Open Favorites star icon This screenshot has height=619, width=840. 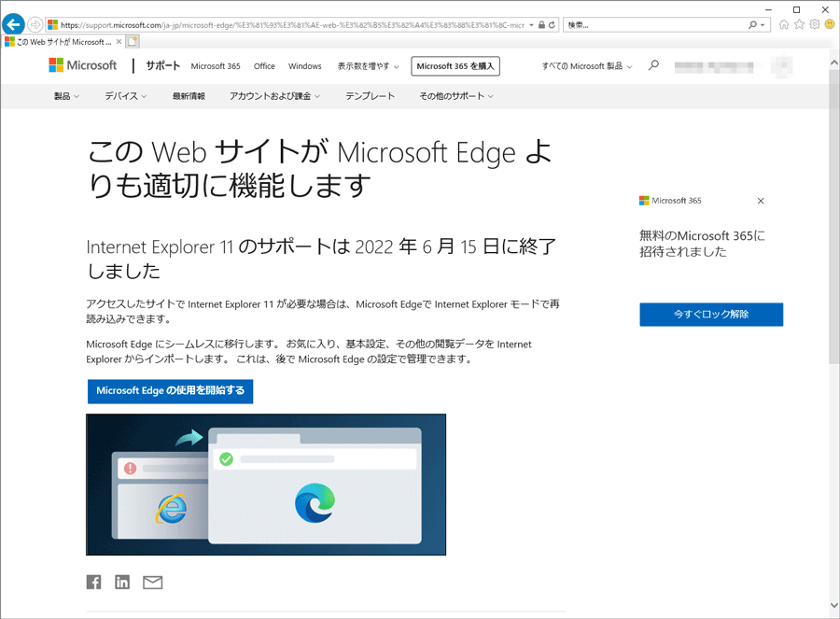coord(799,24)
